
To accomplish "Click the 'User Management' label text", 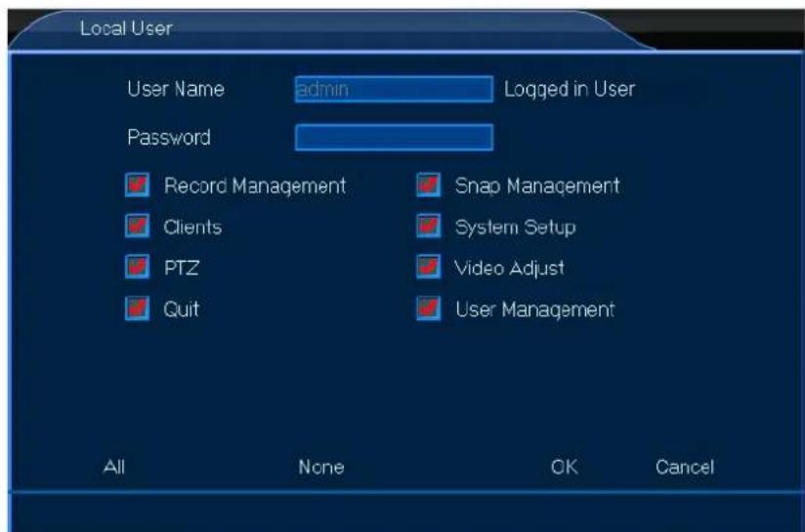I will coord(534,310).
